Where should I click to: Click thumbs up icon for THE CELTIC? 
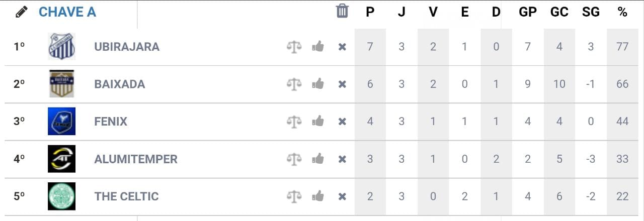pos(317,196)
